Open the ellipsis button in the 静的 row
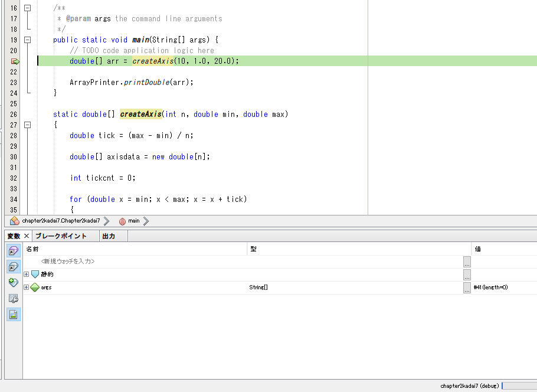 [467, 275]
